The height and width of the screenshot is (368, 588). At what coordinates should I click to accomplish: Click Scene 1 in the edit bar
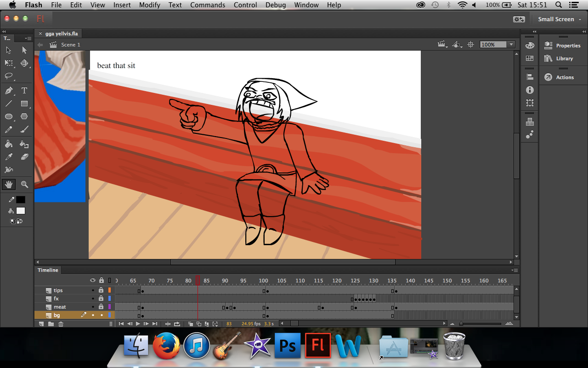click(71, 45)
